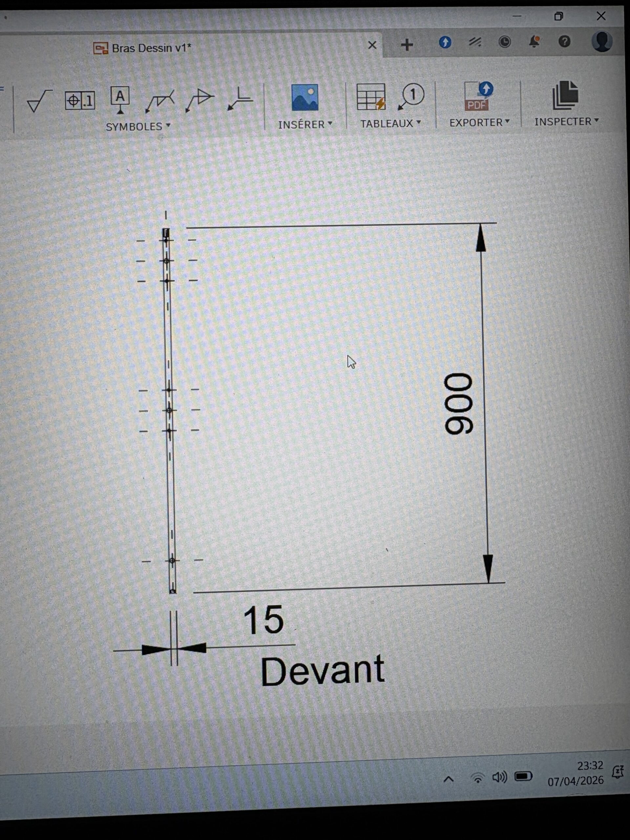Click the Taper and Slope symbol icon
The image size is (630, 840).
pyautogui.click(x=200, y=100)
